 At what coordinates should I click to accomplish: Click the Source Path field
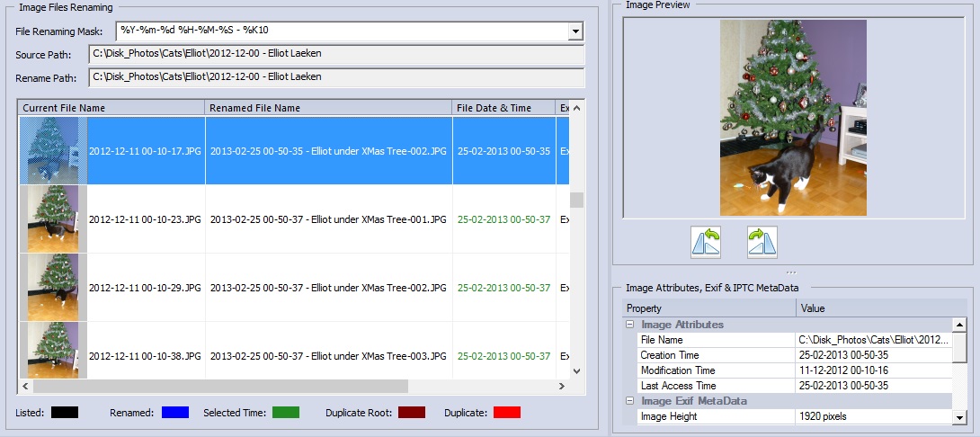tap(336, 54)
